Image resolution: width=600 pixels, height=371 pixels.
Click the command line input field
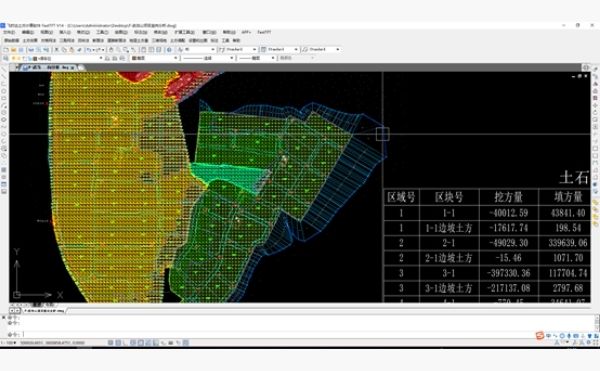(x=306, y=334)
